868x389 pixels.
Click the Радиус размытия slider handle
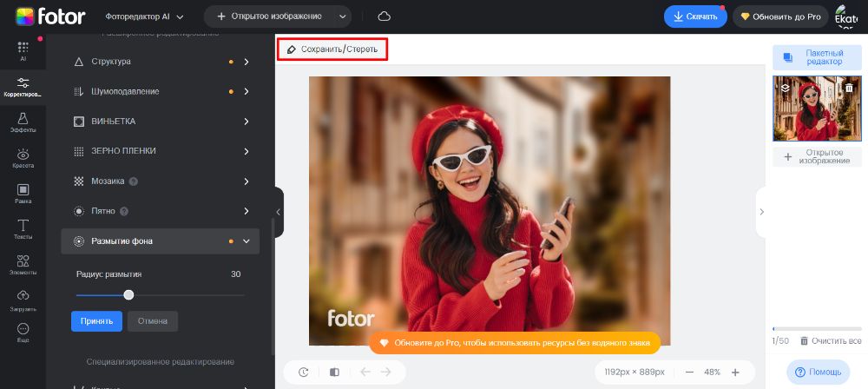point(128,295)
